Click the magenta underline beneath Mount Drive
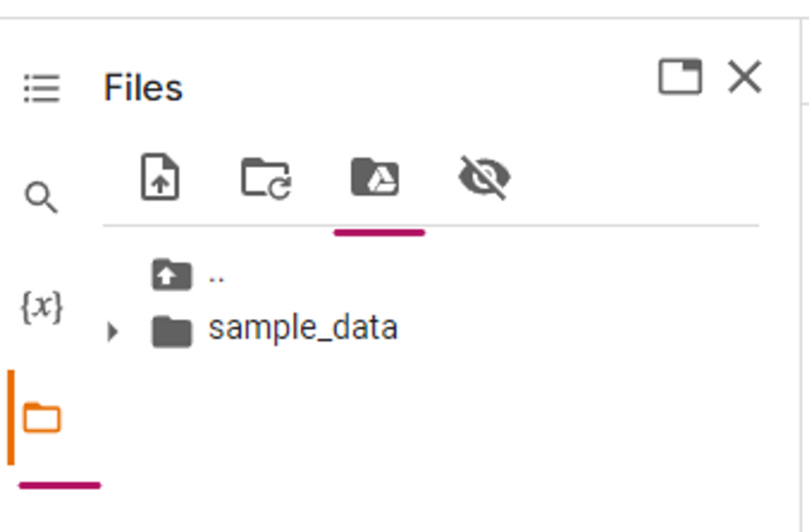 coord(379,233)
